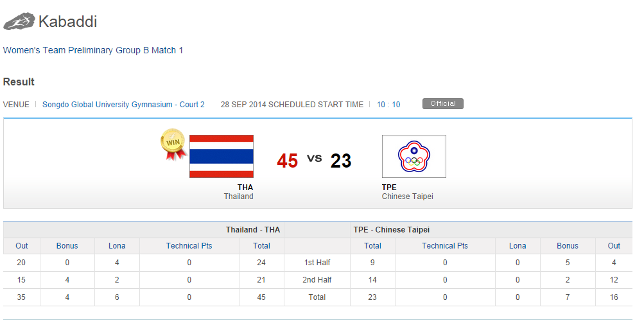The width and height of the screenshot is (644, 323).
Task: Click the gold WIN medal badge
Action: point(173,143)
